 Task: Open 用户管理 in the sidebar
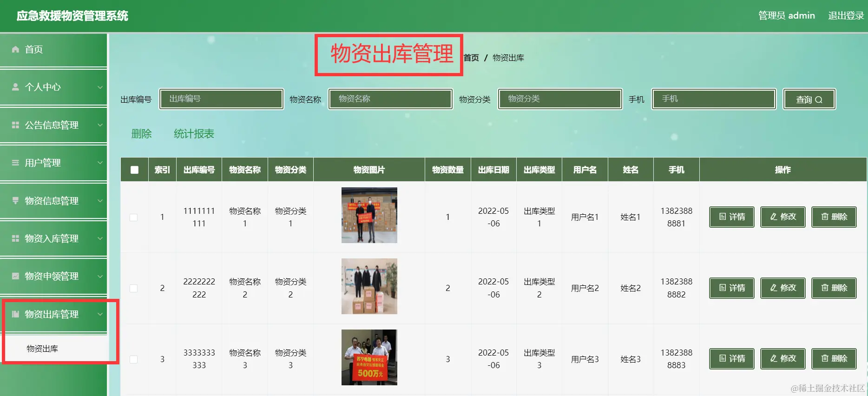pyautogui.click(x=53, y=163)
